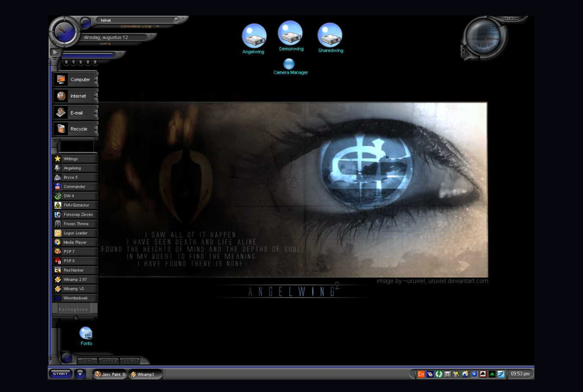Click the OpenOffice seagull tray icon
Screen dimensions: 583x392
pyautogui.click(x=501, y=374)
